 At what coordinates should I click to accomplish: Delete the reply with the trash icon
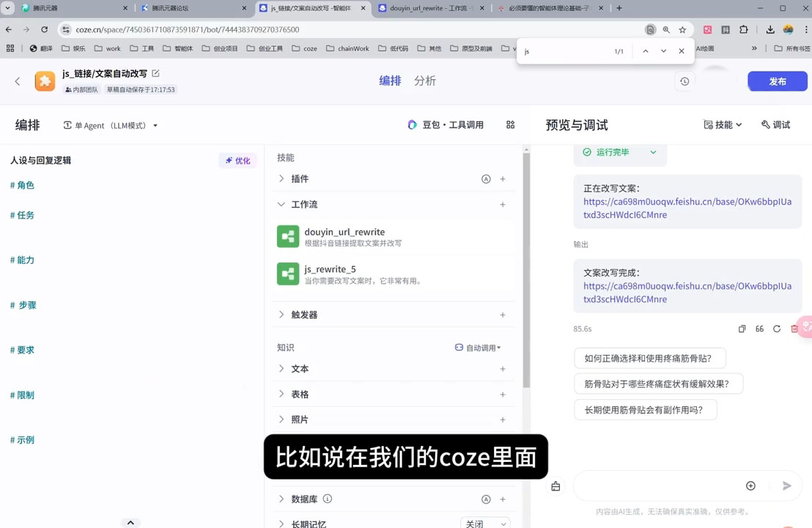coord(794,329)
